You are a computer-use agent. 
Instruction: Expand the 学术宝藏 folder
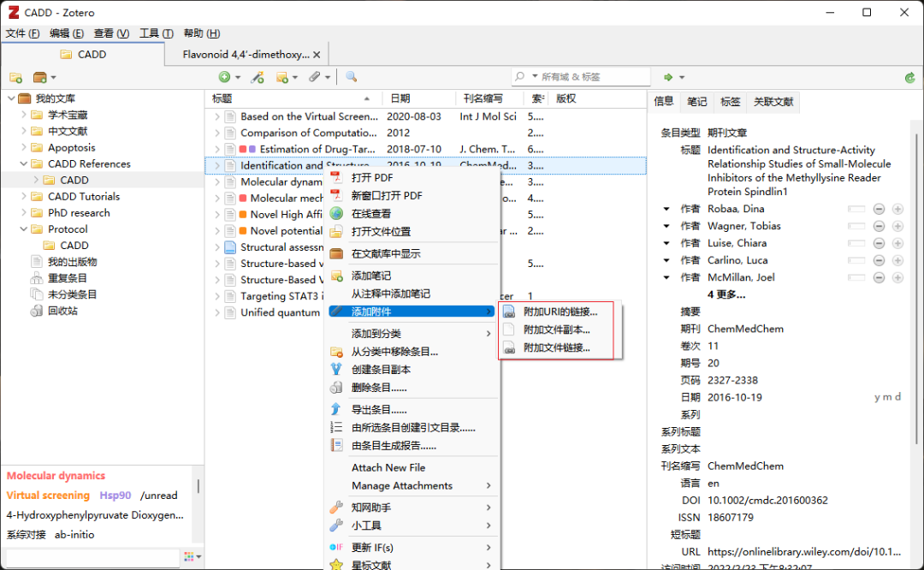tap(24, 115)
